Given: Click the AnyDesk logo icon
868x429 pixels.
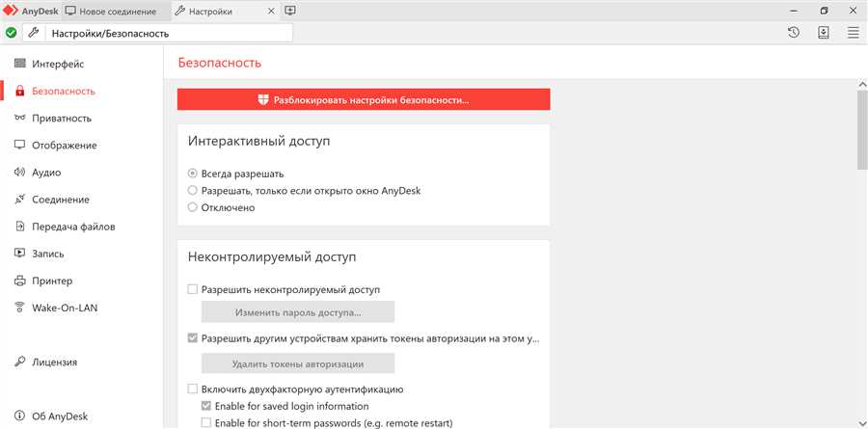Looking at the screenshot, I should [11, 11].
